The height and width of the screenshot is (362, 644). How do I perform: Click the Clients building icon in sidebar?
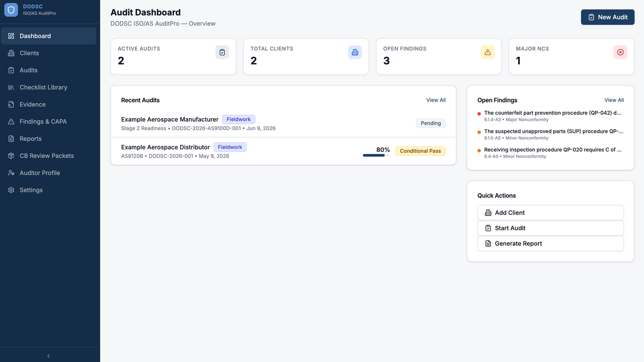[11, 53]
